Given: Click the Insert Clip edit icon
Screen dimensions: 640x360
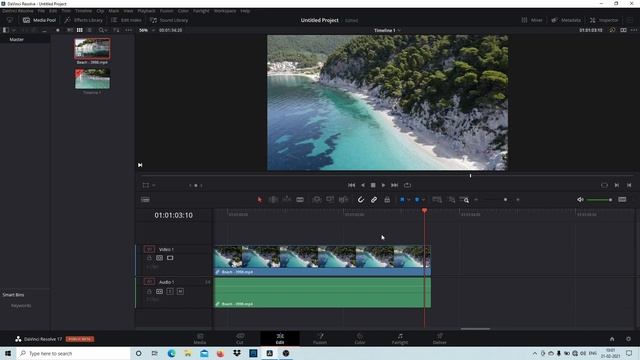Looking at the screenshot, I should 316,200.
